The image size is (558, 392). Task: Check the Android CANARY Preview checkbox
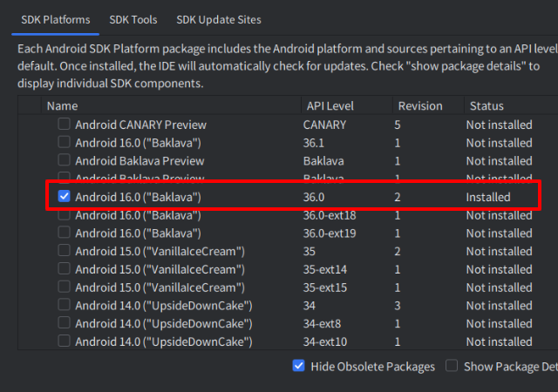click(65, 125)
